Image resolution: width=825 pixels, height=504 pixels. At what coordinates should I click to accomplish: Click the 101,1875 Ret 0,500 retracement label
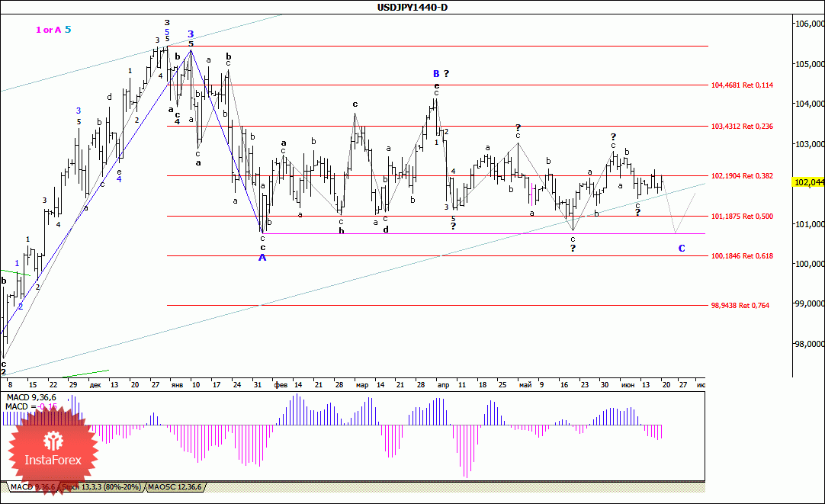click(x=742, y=217)
